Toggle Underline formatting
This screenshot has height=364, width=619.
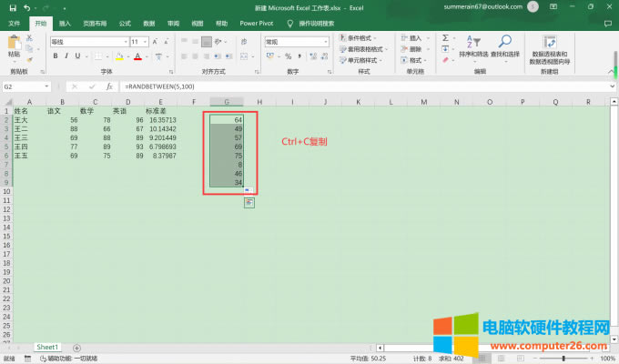pyautogui.click(x=78, y=56)
